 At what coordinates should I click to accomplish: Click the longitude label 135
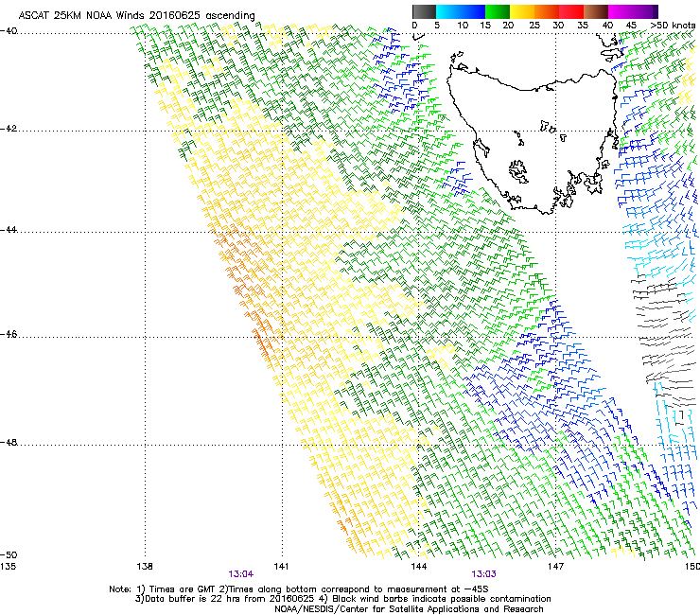tap(8, 567)
